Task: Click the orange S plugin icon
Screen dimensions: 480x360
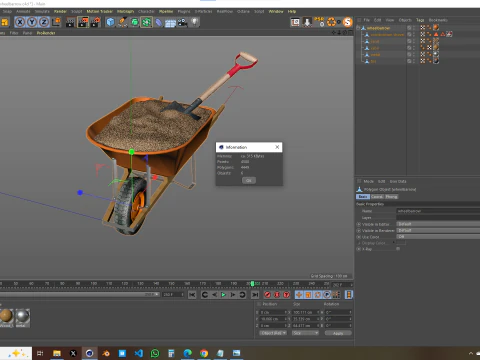Action: click(348, 22)
